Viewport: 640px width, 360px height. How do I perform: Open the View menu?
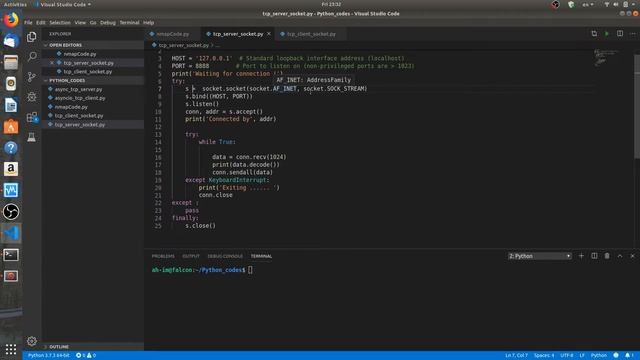(80, 22)
